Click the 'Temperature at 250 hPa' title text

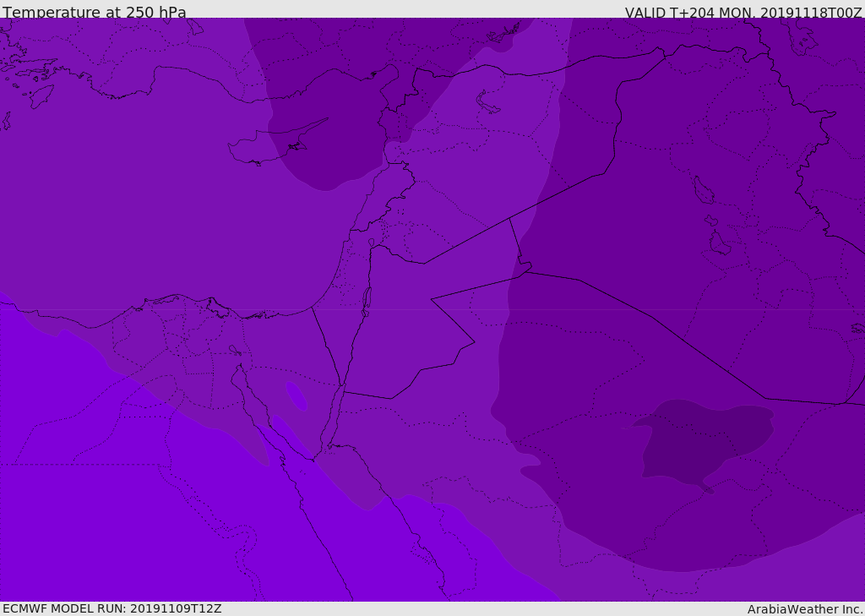tap(95, 12)
